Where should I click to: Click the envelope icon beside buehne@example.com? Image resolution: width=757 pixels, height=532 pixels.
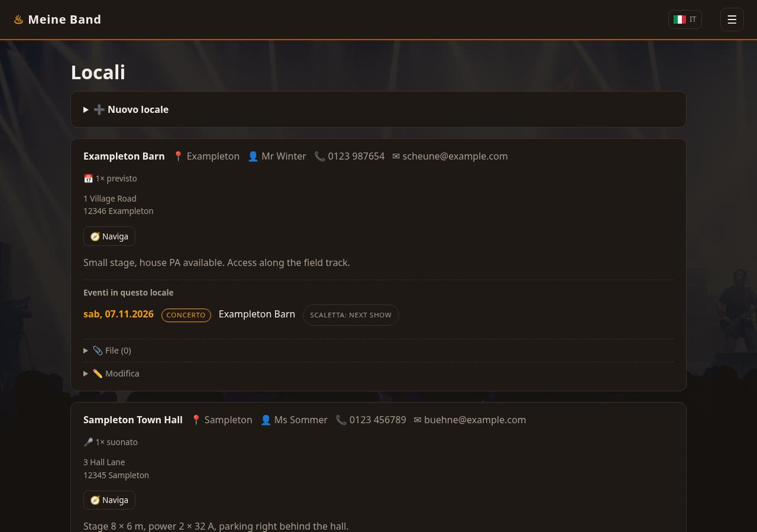click(x=418, y=420)
